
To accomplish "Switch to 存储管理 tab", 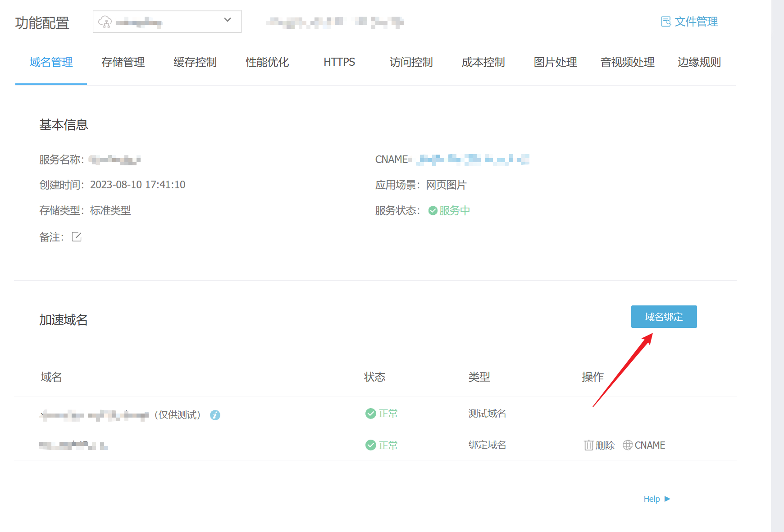I will (x=123, y=62).
